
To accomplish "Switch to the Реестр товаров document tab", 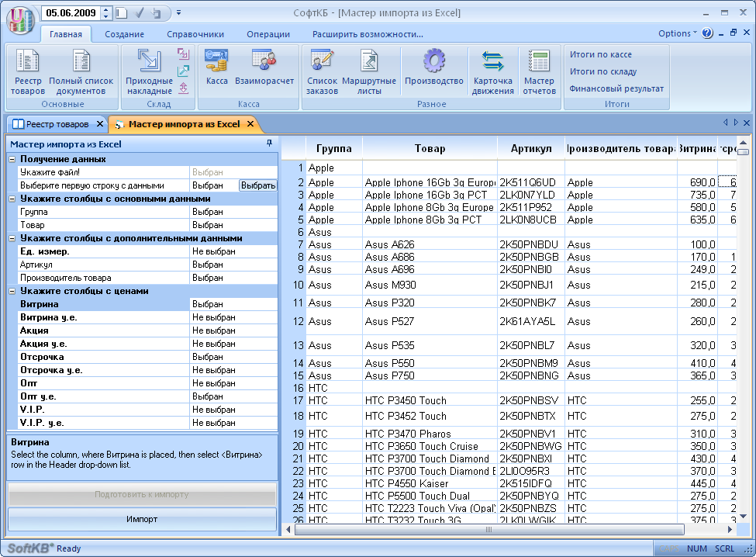I will [57, 124].
